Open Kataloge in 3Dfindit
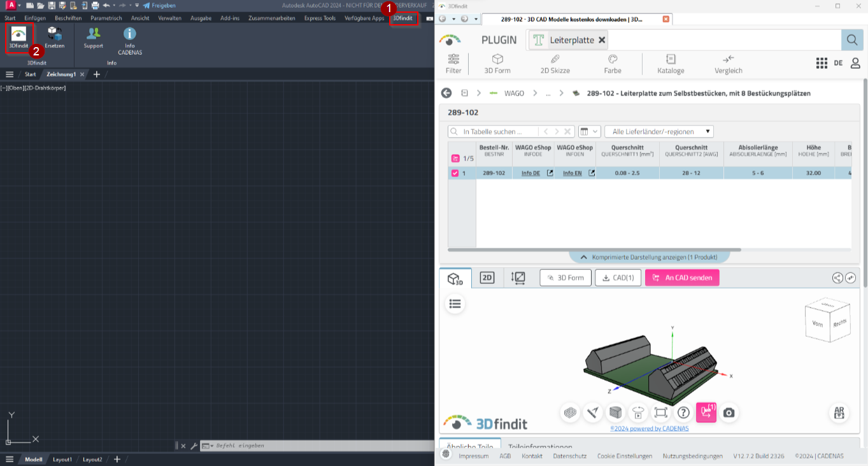The width and height of the screenshot is (868, 466). pos(671,64)
